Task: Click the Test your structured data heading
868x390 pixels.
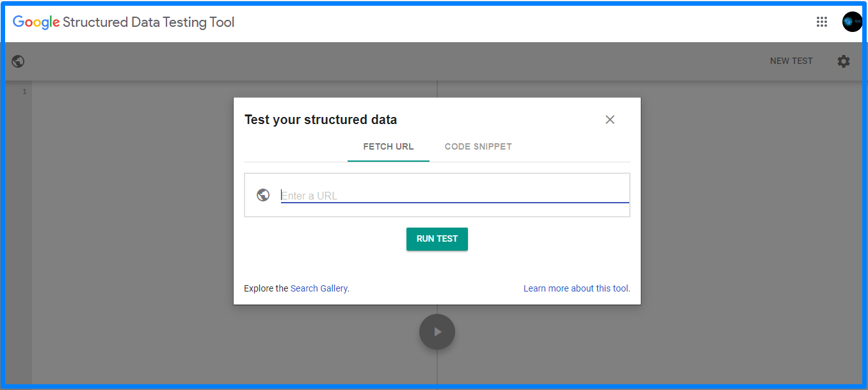Action: (x=321, y=120)
